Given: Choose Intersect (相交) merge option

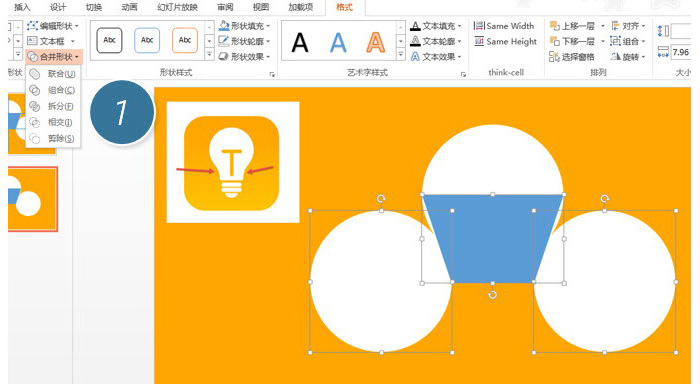Looking at the screenshot, I should point(53,122).
